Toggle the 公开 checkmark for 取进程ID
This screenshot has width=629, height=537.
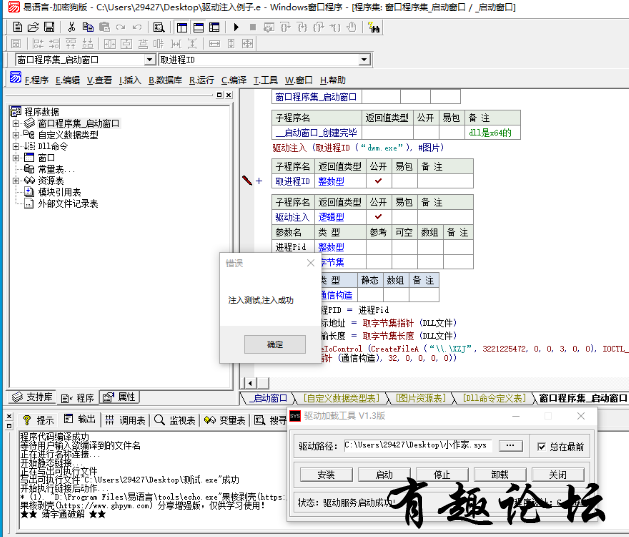click(378, 181)
